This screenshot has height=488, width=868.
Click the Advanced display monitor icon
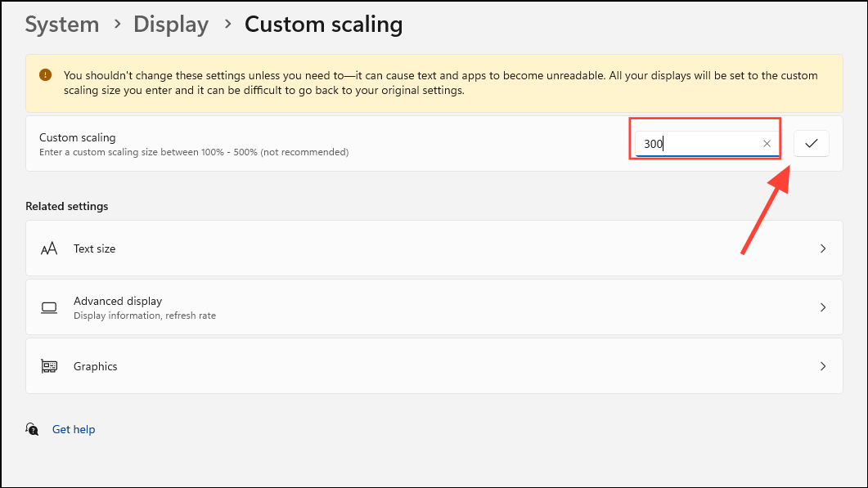(49, 307)
